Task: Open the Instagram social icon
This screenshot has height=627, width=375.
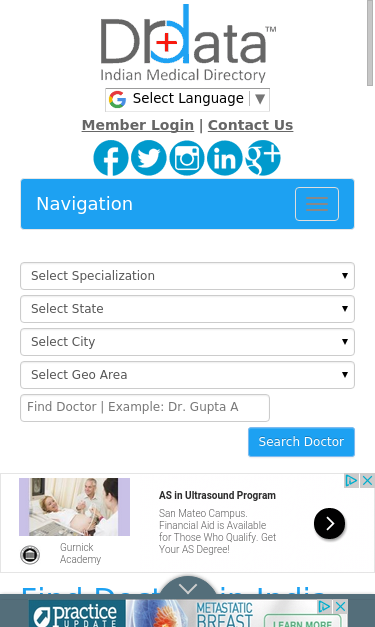Action: (187, 158)
